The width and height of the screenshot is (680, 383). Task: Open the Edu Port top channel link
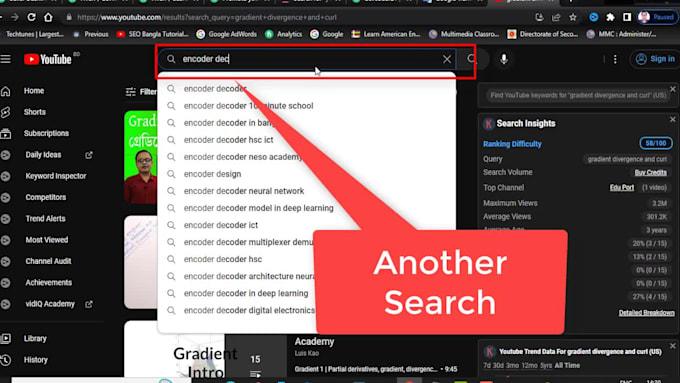click(622, 188)
